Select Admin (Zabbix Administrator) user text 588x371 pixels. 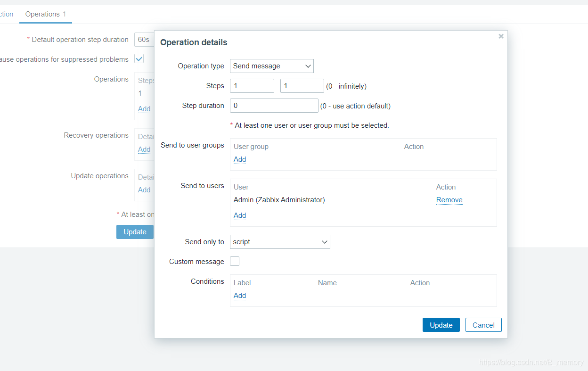(279, 200)
